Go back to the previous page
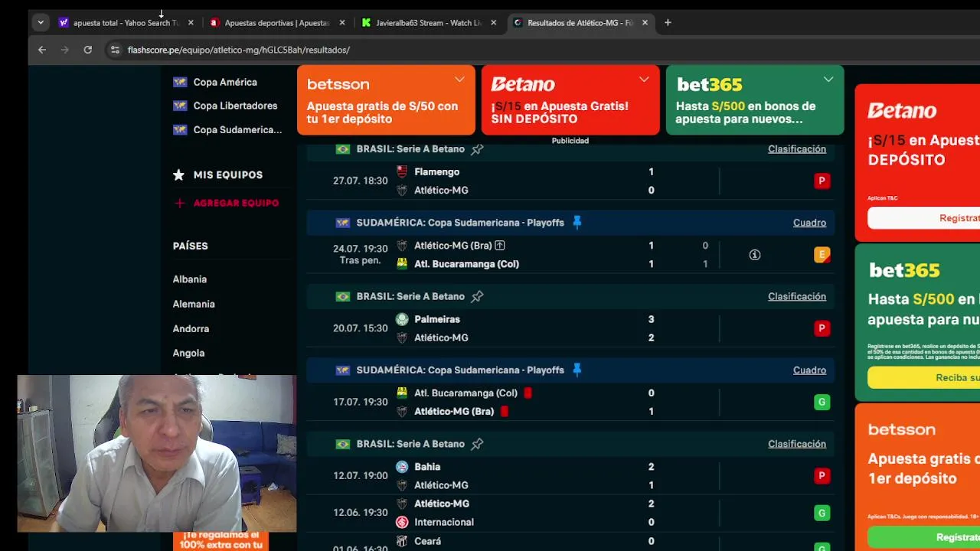This screenshot has height=551, width=980. tap(42, 50)
